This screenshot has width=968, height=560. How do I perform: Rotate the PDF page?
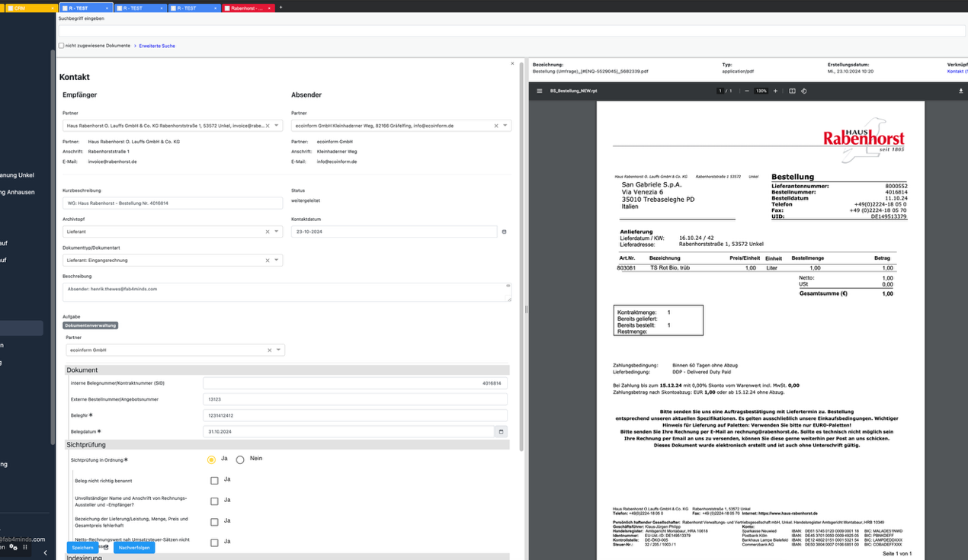coord(804,91)
